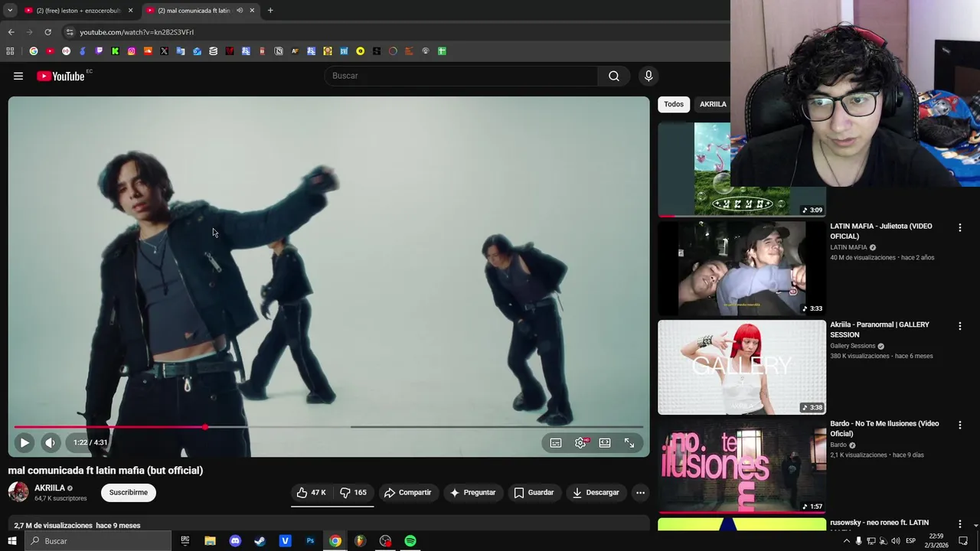Open rusowsky - neo roneo video title
The height and width of the screenshot is (551, 980).
pos(880,523)
